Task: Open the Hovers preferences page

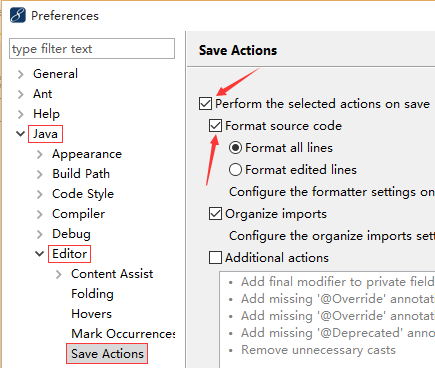Action: (x=91, y=314)
